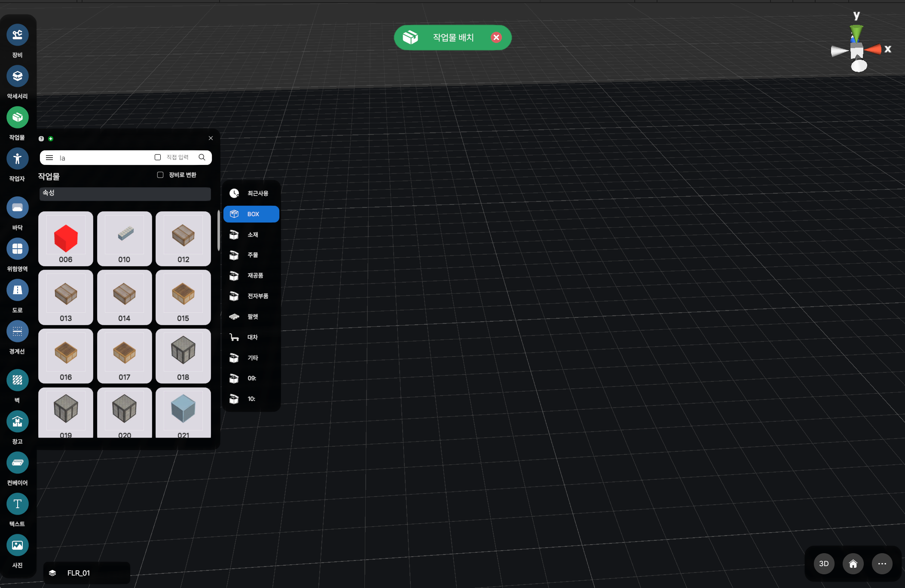
Task: Select the 컨베이어 conveyor icon
Action: coord(17,463)
